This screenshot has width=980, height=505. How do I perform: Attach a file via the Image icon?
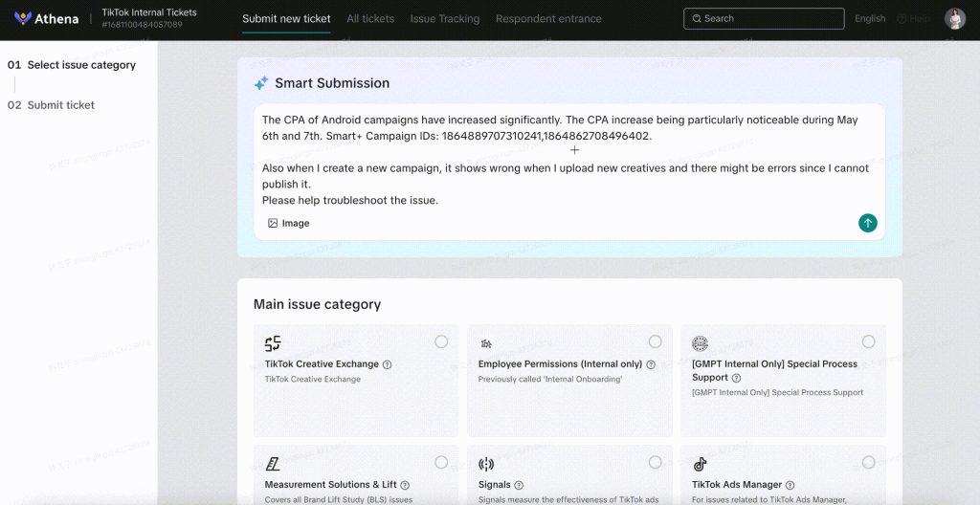(x=273, y=223)
